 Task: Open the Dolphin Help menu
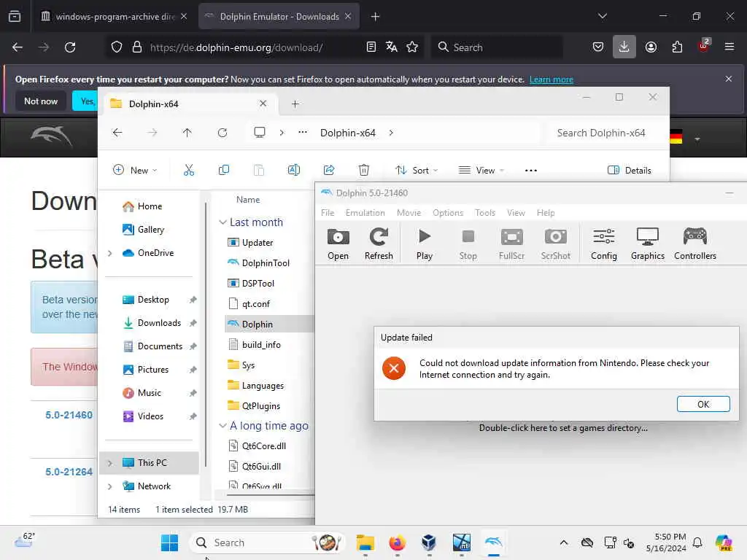(x=546, y=213)
